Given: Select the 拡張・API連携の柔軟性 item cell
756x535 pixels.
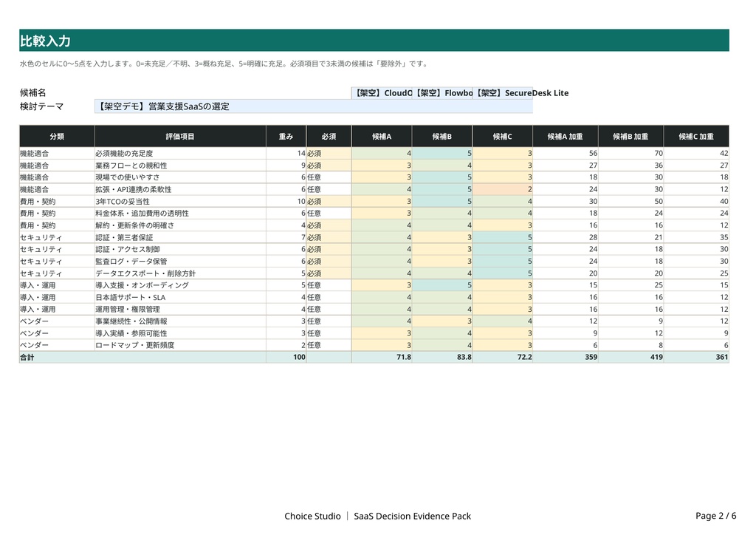Looking at the screenshot, I should (180, 189).
